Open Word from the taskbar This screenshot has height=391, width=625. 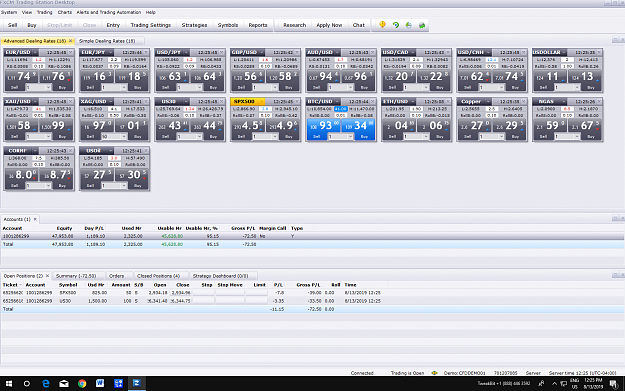pyautogui.click(x=100, y=383)
